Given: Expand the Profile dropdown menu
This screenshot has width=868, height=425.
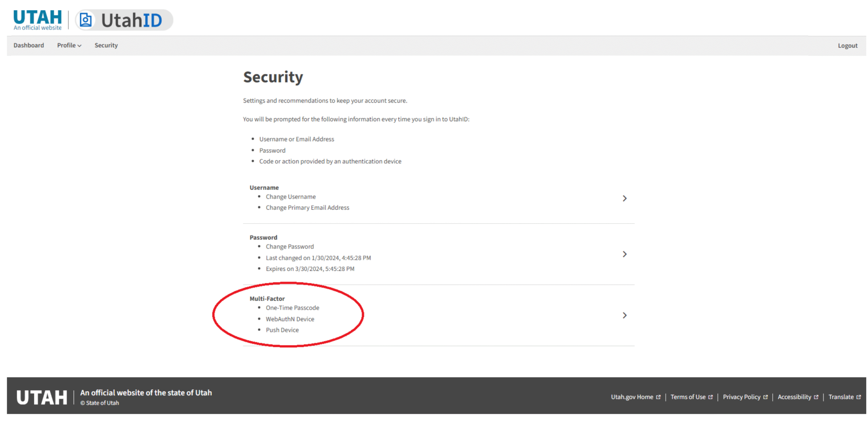Looking at the screenshot, I should [69, 45].
